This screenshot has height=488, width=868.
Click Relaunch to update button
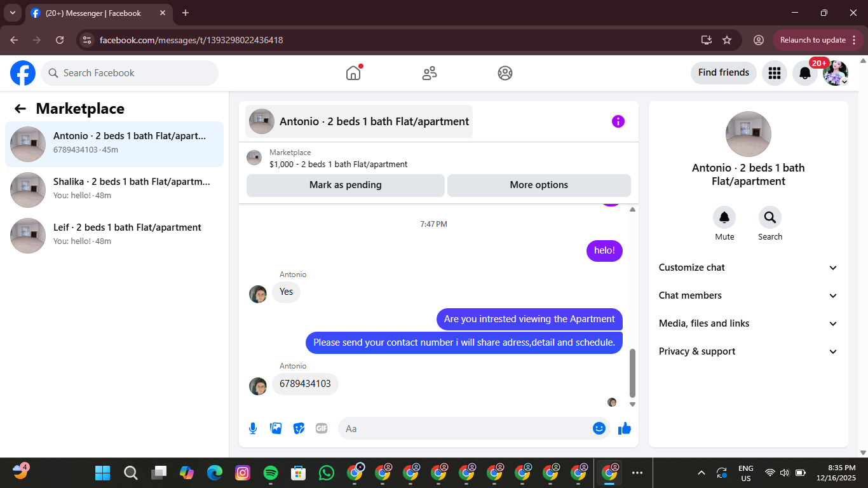click(818, 40)
